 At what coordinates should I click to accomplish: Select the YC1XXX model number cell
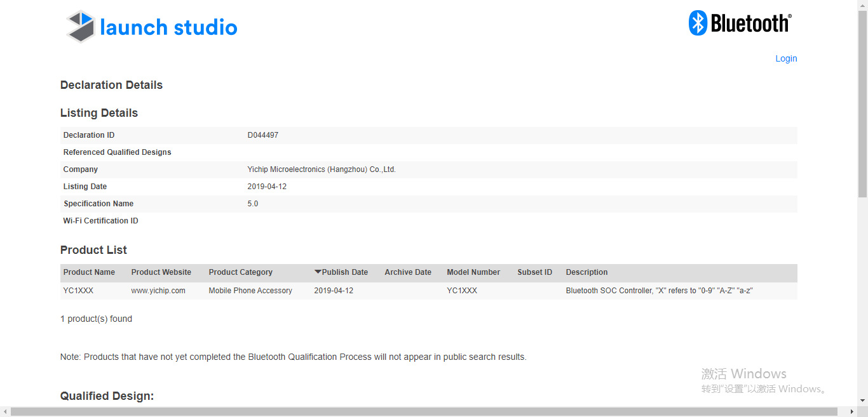(x=462, y=291)
